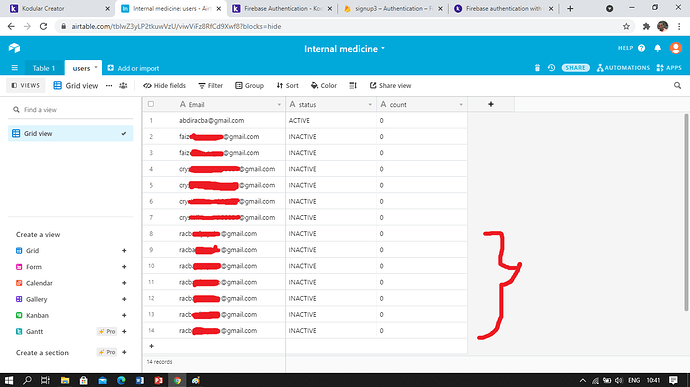The image size is (690, 387).
Task: Open the trash bin icon
Action: coord(537,68)
